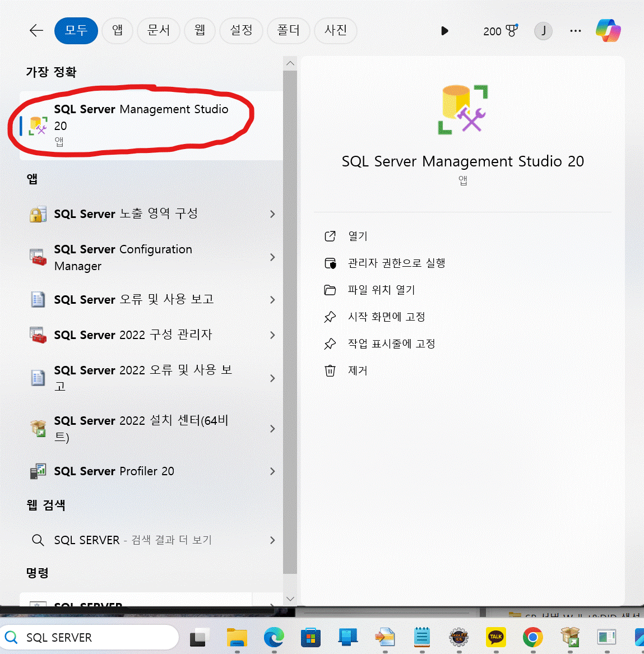Click SQL SERVER - 검색 결과 더 보기
The image size is (644, 654).
[x=133, y=540]
